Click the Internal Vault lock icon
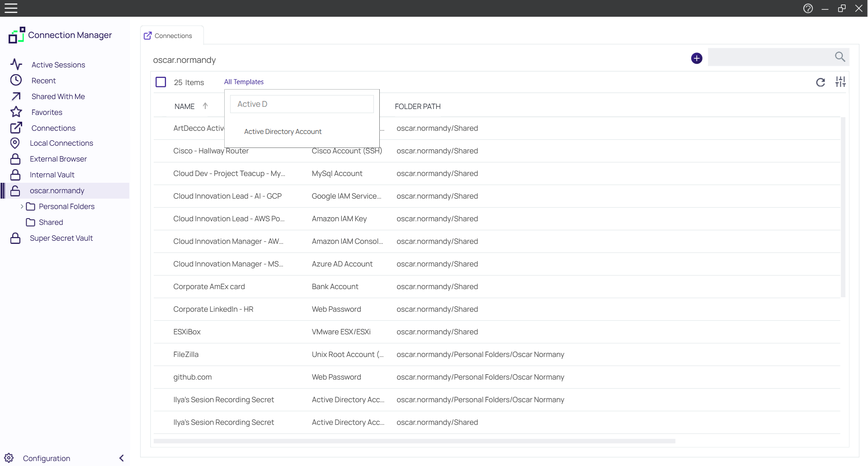 pyautogui.click(x=15, y=175)
